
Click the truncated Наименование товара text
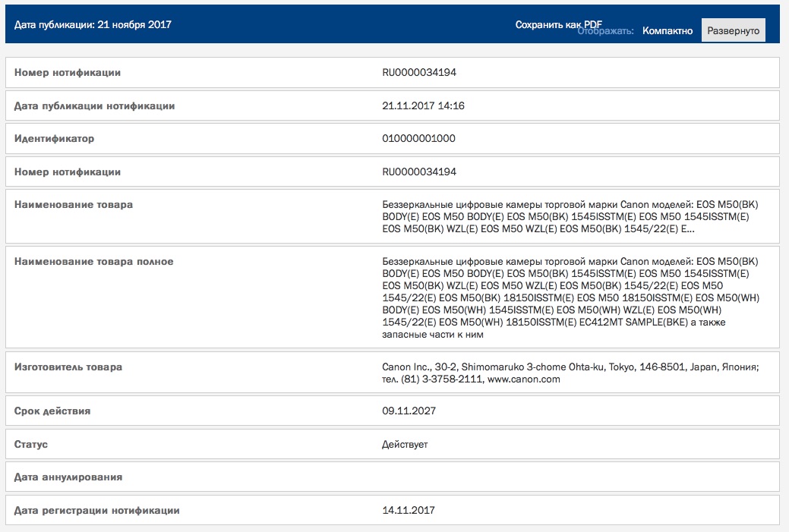(x=570, y=217)
